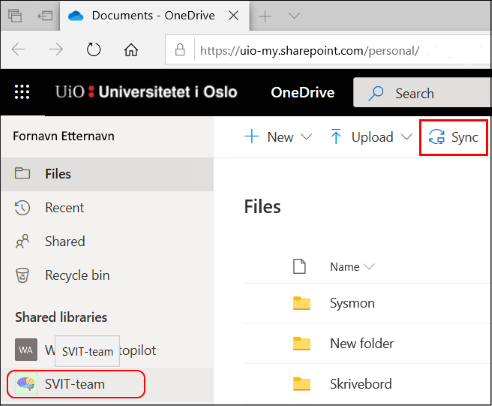Click the Shared libraries heading

(x=61, y=317)
